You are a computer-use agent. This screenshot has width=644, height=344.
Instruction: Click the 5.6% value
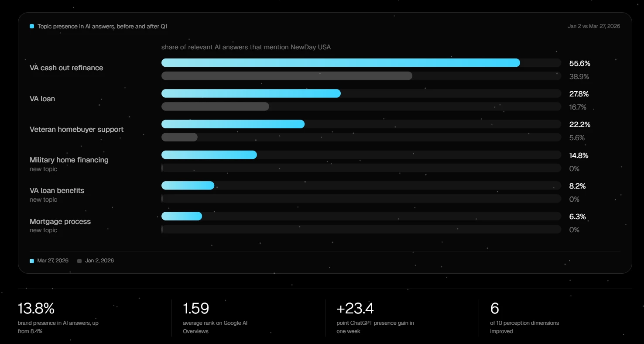click(x=577, y=138)
